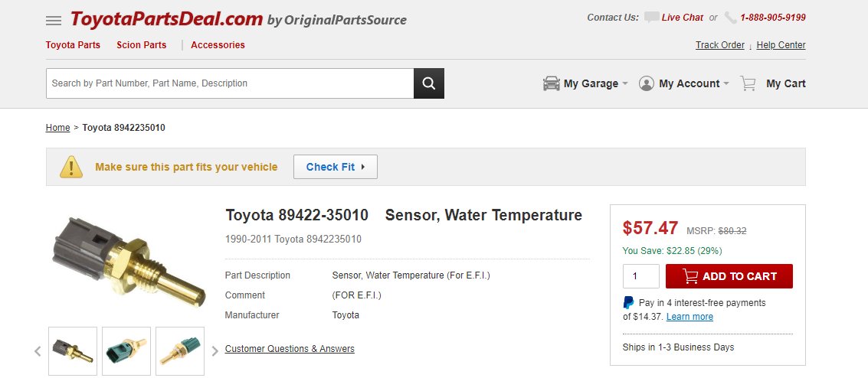Click the My Garage car icon
Image resolution: width=868 pixels, height=378 pixels.
click(552, 83)
